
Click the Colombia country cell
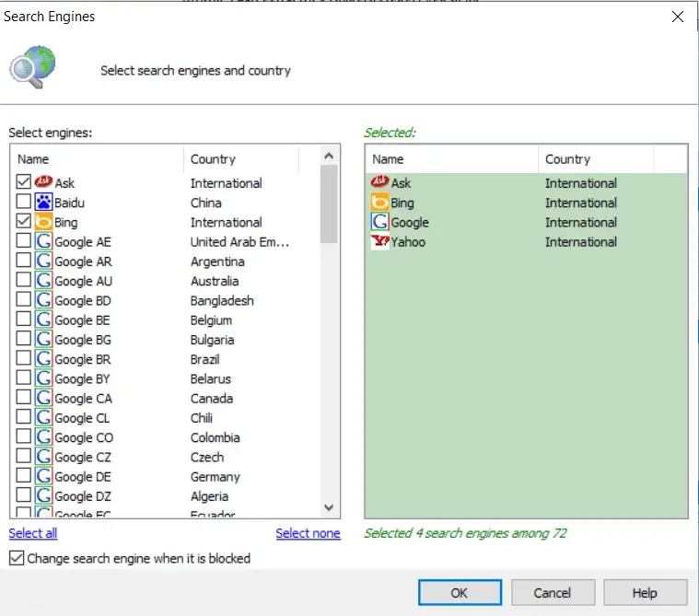pyautogui.click(x=215, y=437)
